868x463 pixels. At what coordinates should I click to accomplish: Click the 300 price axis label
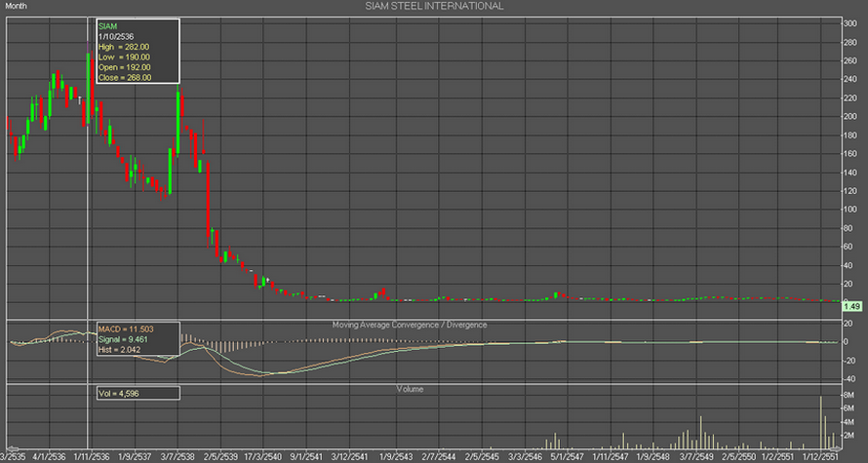tap(850, 23)
